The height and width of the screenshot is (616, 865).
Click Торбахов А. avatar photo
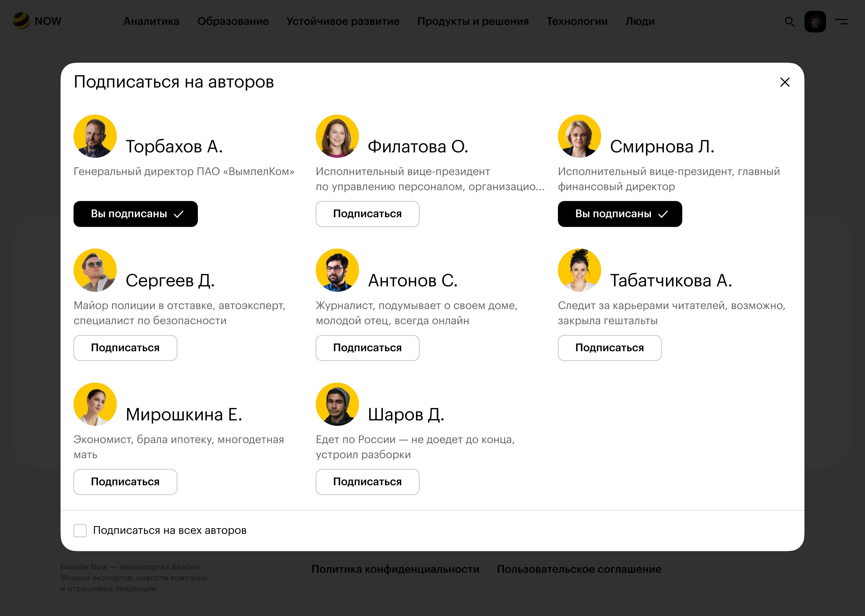click(95, 136)
